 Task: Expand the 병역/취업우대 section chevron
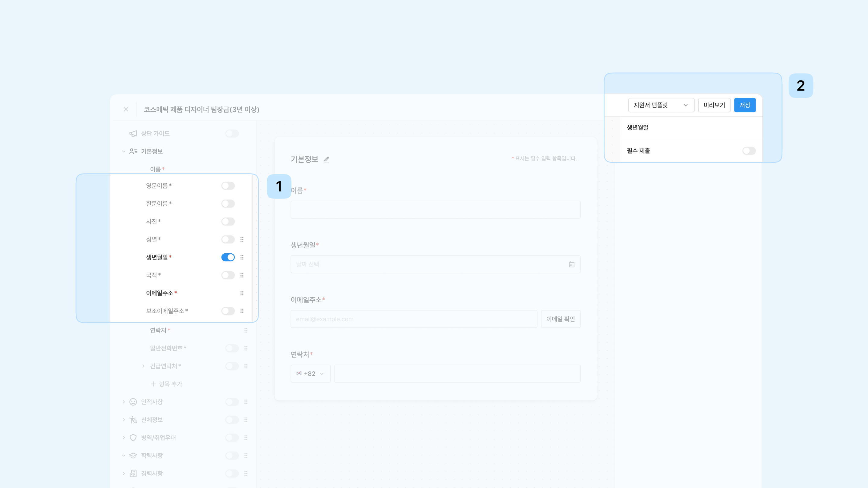124,437
